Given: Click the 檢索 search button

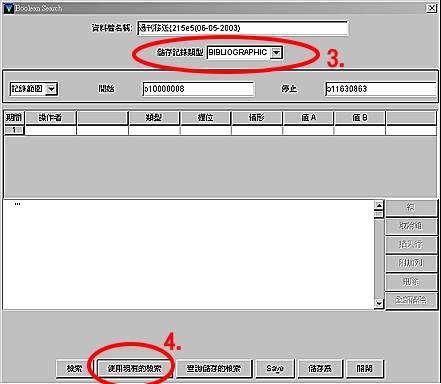Looking at the screenshot, I should point(74,369).
